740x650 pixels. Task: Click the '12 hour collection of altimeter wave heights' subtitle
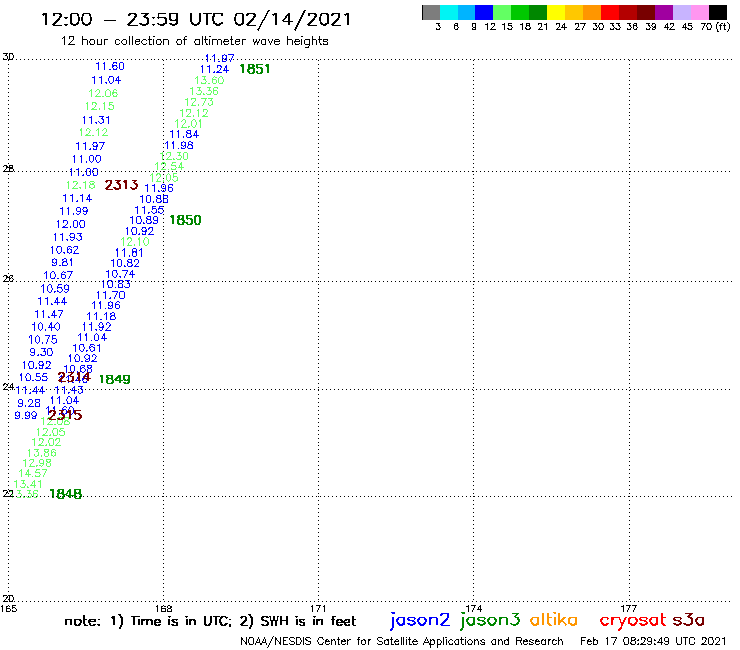(194, 41)
